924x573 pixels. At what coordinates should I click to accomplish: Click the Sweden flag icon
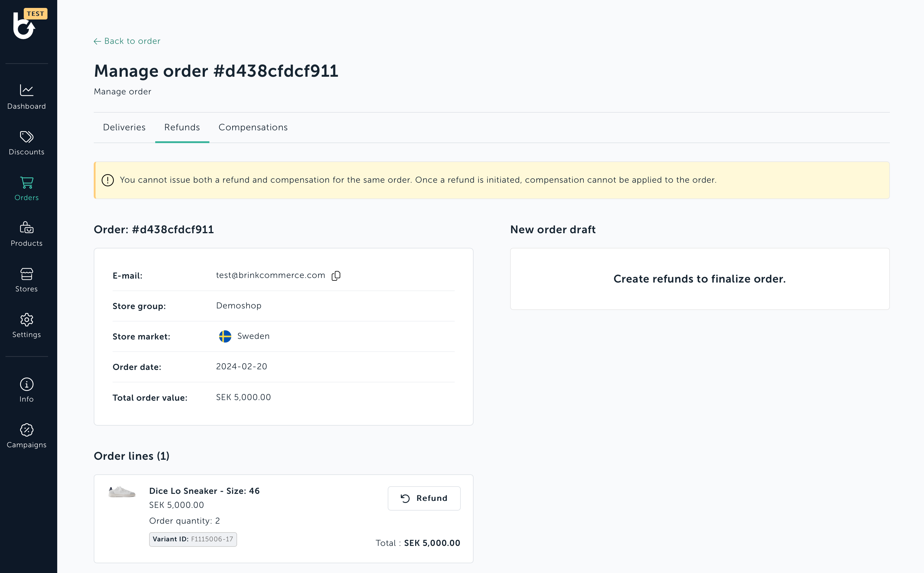(x=225, y=336)
